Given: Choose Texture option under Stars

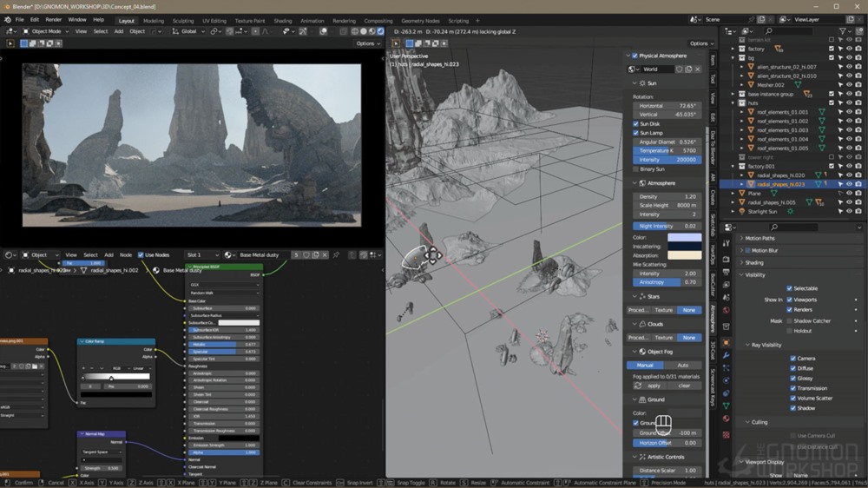Looking at the screenshot, I should pos(663,310).
